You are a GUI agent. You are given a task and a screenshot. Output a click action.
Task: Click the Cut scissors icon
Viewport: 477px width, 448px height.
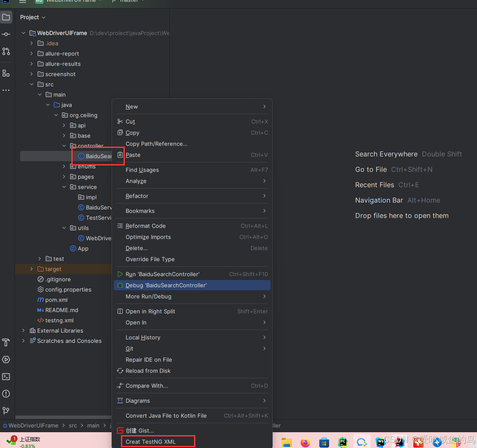(x=120, y=121)
